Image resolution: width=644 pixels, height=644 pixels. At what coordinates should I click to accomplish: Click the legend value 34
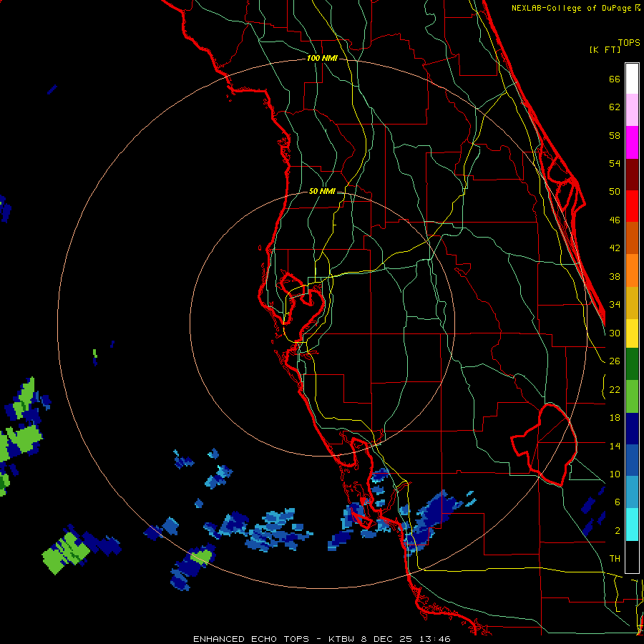pos(615,304)
